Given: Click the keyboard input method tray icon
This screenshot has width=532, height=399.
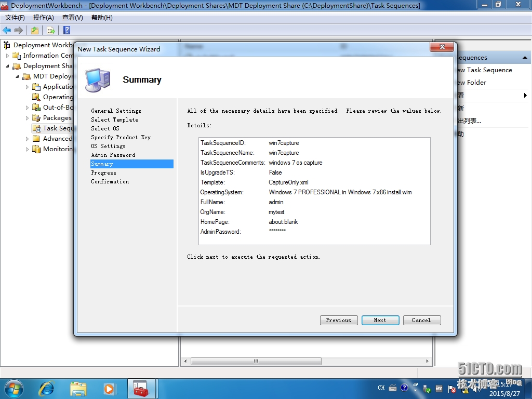Looking at the screenshot, I should (393, 388).
